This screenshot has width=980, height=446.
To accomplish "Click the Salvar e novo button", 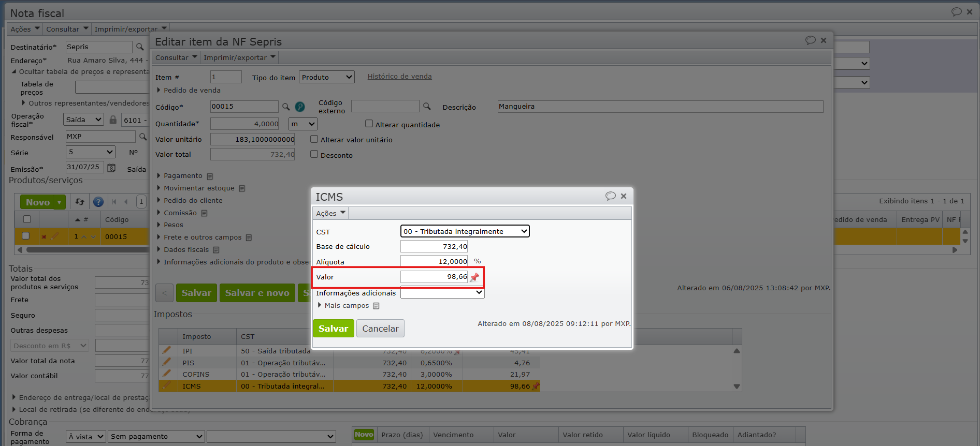I will coord(257,293).
